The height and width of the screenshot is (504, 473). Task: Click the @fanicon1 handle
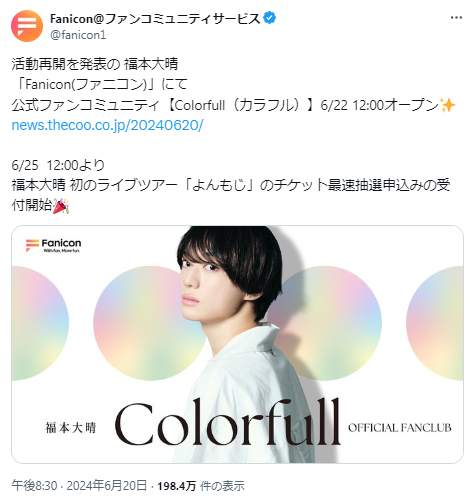(x=78, y=35)
